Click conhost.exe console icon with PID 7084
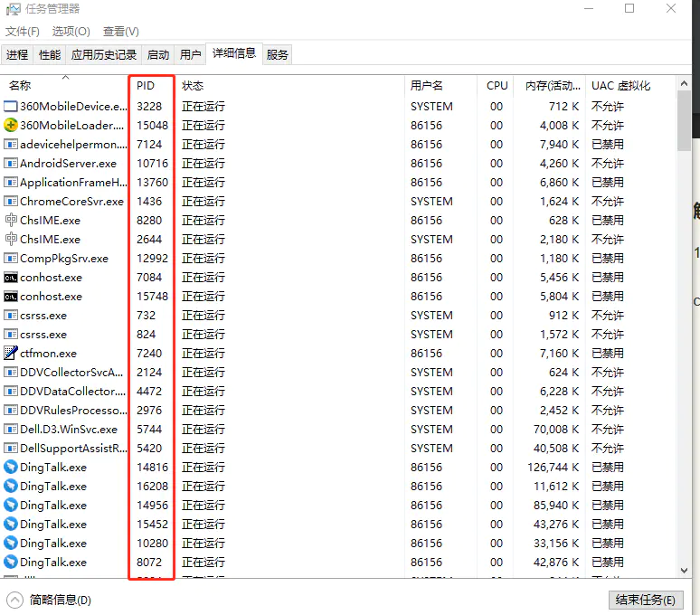Screen dimensions: 700x615 pyautogui.click(x=11, y=278)
